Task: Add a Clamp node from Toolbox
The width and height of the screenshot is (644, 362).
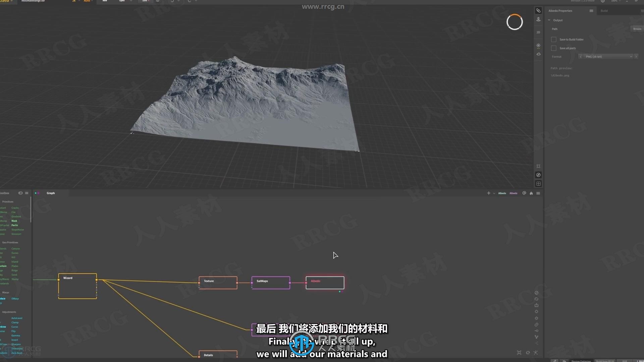Action: [15, 322]
